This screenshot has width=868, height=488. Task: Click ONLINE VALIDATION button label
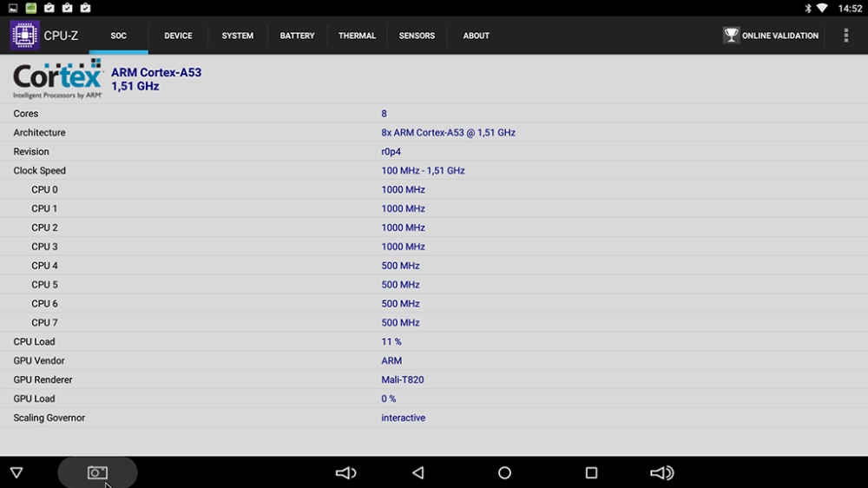pyautogui.click(x=780, y=36)
